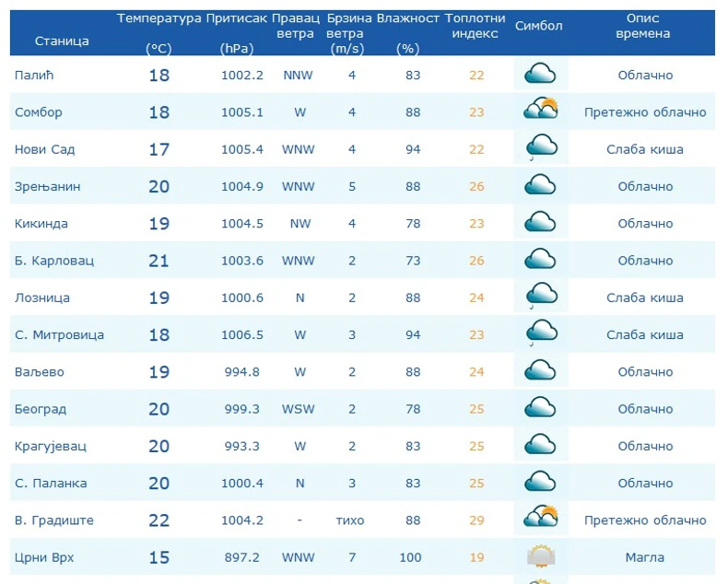Click the partly cloudy icon for Сомбор

tap(541, 111)
